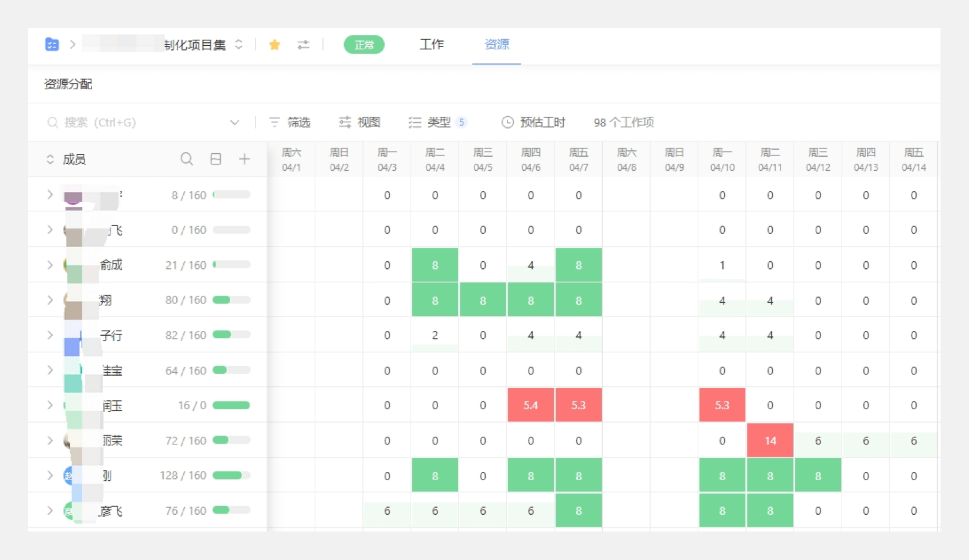Expand the row with 128 / 160 hours
This screenshot has width=969, height=560.
tap(50, 475)
